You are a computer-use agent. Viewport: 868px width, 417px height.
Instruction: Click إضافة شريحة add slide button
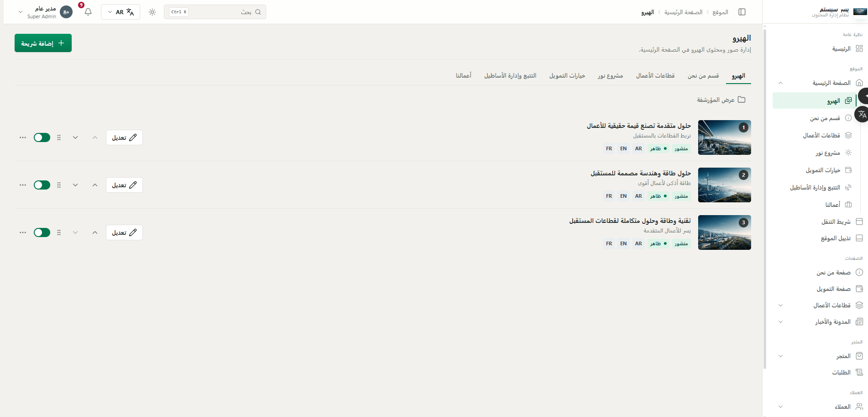pos(43,43)
